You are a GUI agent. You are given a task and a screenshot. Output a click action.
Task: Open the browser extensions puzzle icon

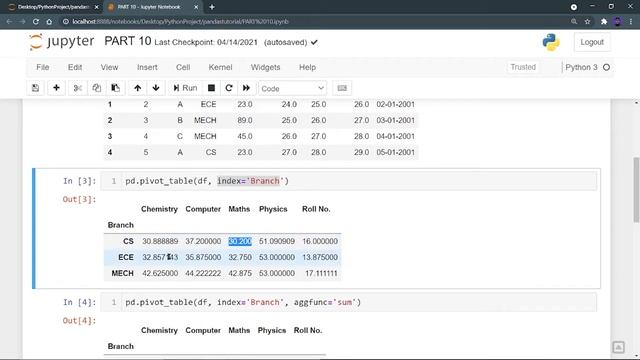604,22
